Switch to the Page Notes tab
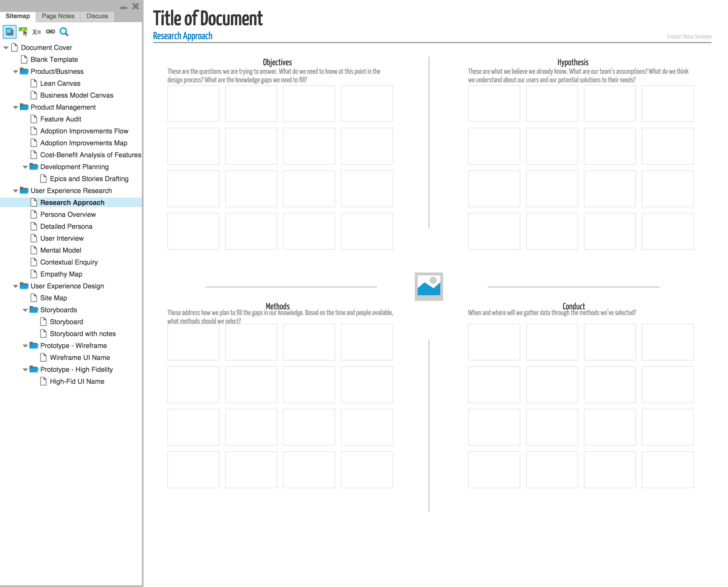728x587 pixels. point(58,16)
